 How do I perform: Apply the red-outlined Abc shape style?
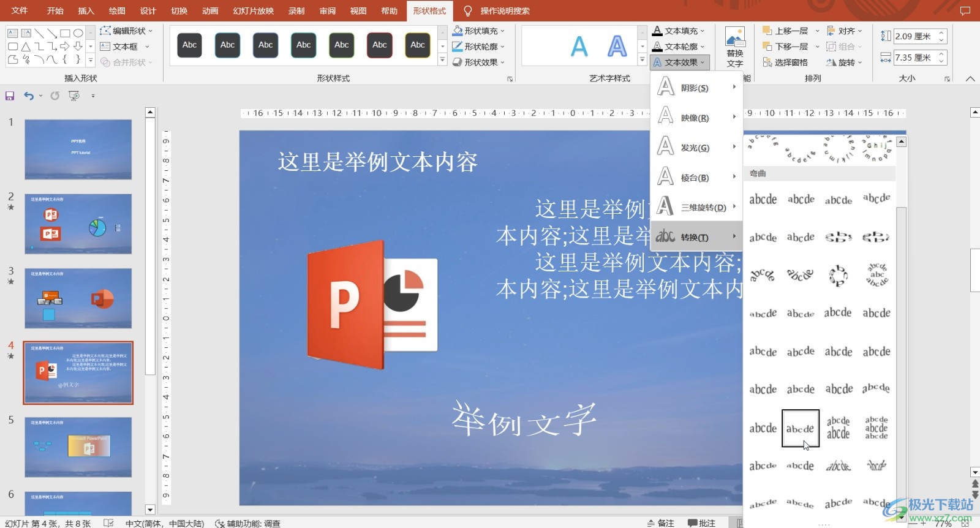pos(380,45)
